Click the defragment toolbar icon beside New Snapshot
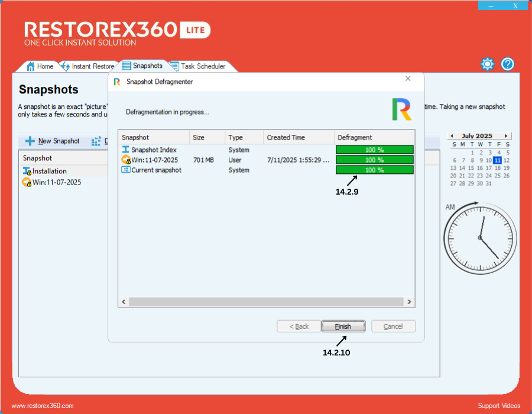 (96, 141)
